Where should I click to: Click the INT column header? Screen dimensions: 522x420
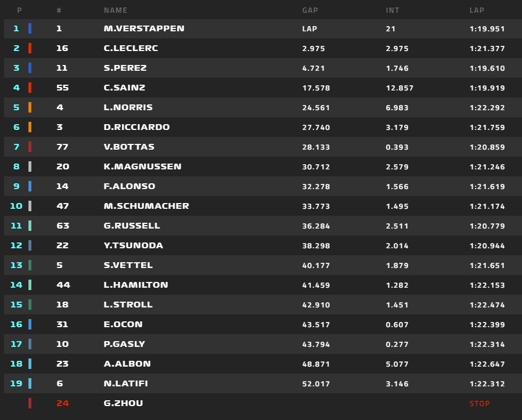(x=392, y=10)
